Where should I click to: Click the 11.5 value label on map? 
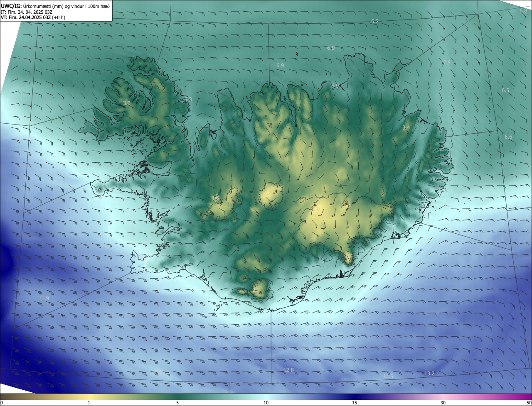point(388,376)
